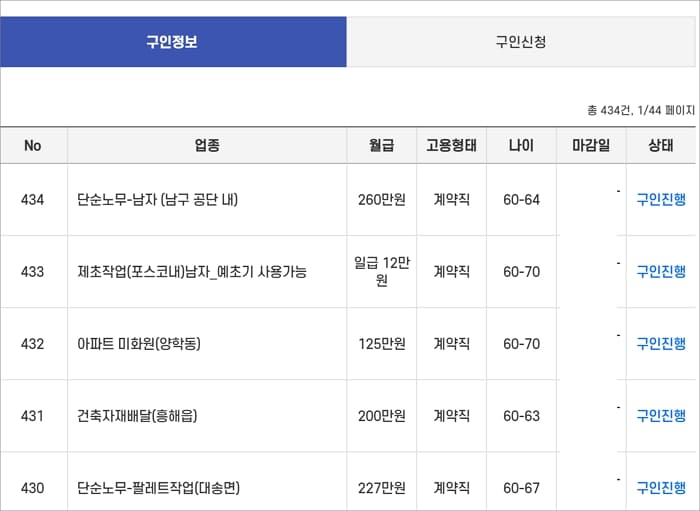Click the No column header
The height and width of the screenshot is (511, 700).
[33, 145]
